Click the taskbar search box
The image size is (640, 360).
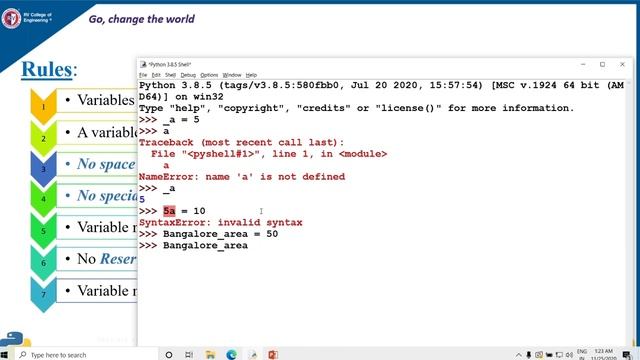click(x=87, y=355)
